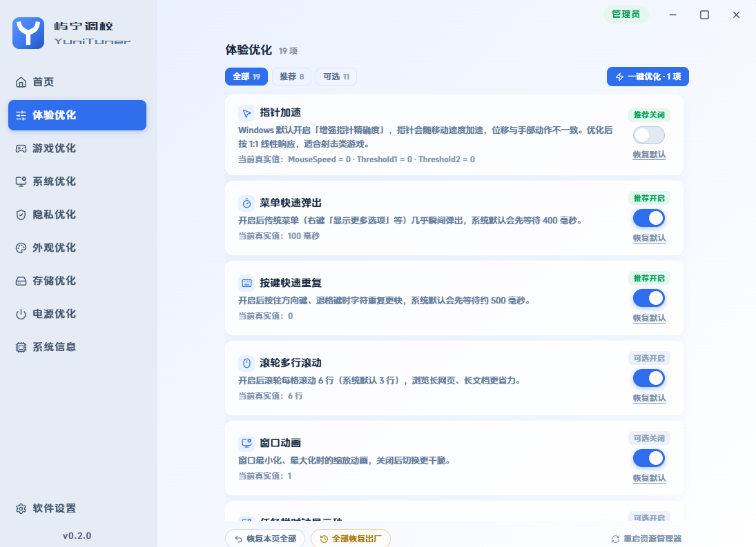
Task: Open 存储优化 section
Action: point(77,281)
